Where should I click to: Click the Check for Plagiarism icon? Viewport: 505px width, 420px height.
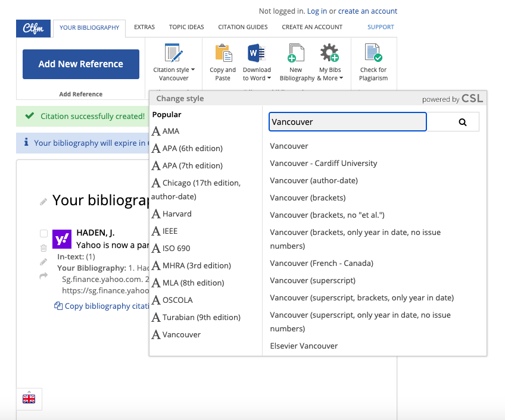(373, 52)
